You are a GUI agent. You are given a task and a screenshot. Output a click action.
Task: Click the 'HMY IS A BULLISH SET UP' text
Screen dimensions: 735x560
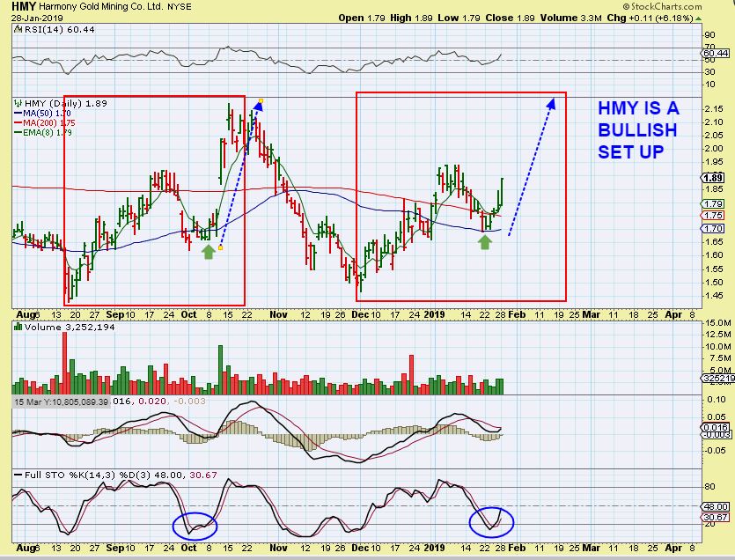tap(638, 130)
